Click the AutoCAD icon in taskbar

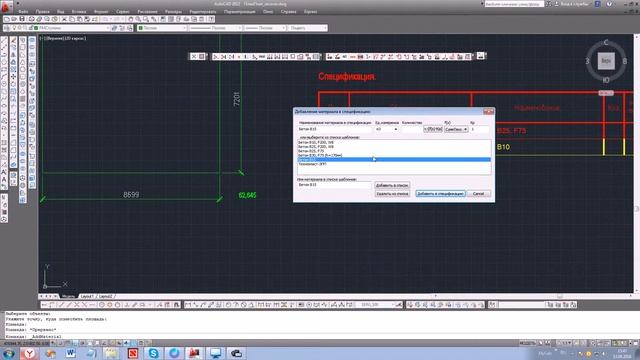tap(194, 353)
